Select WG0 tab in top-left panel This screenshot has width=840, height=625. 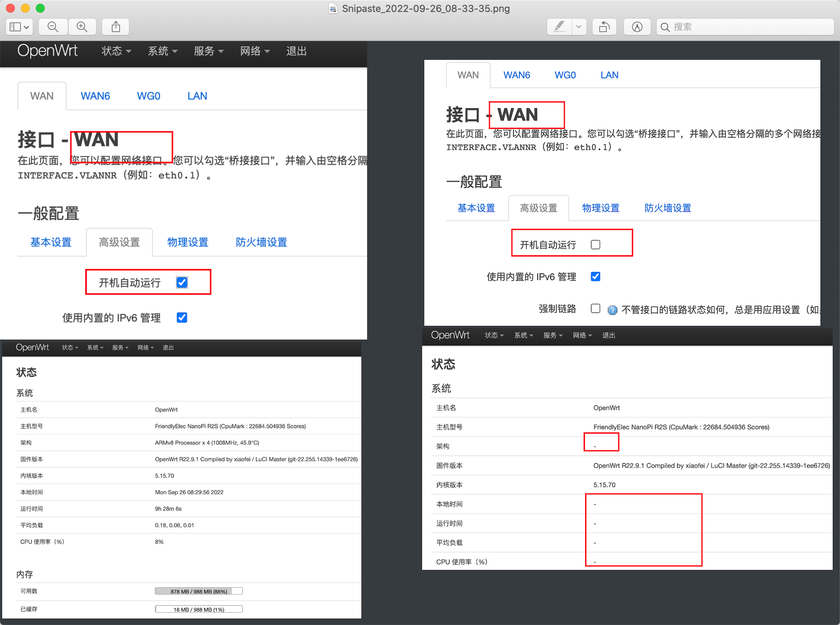149,96
